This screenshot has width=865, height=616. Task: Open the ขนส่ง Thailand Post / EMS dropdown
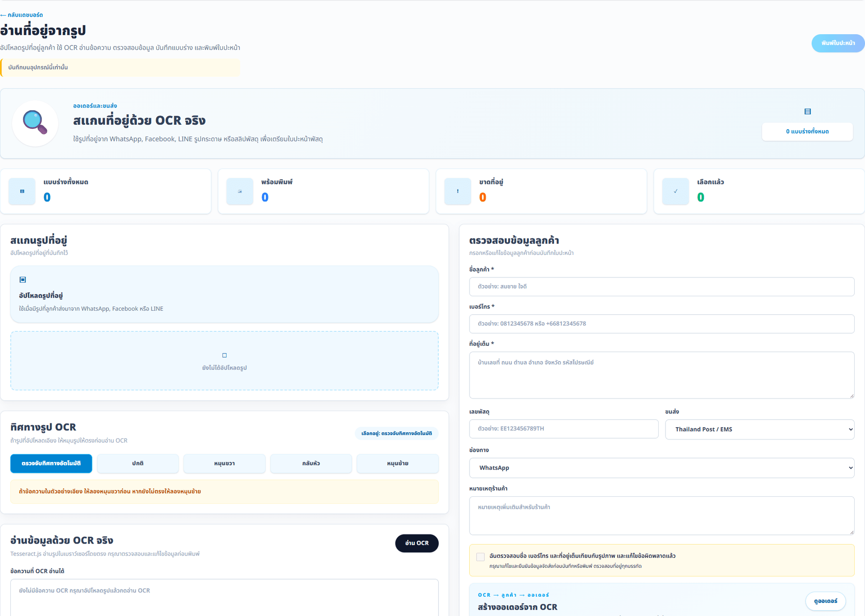[x=760, y=429]
